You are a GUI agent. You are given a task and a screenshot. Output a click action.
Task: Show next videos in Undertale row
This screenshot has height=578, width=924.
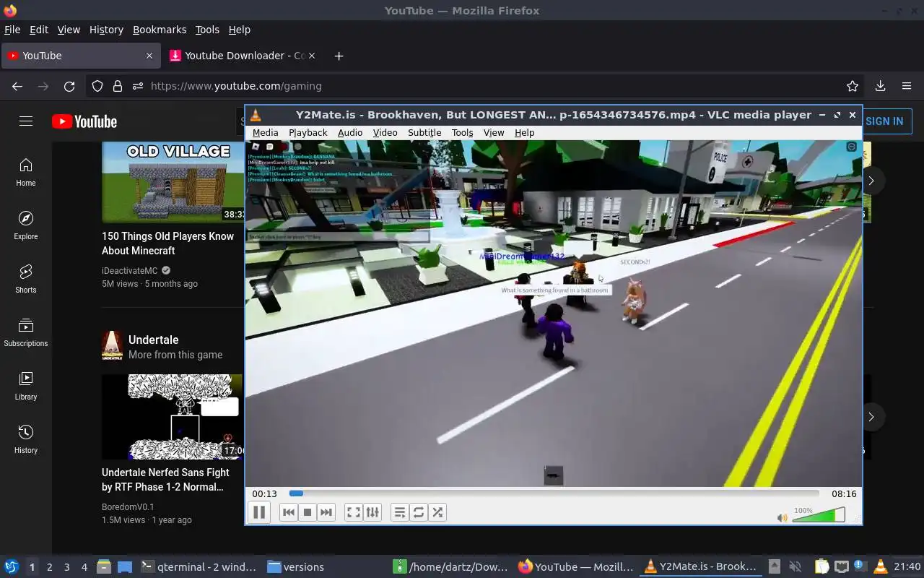(x=871, y=417)
